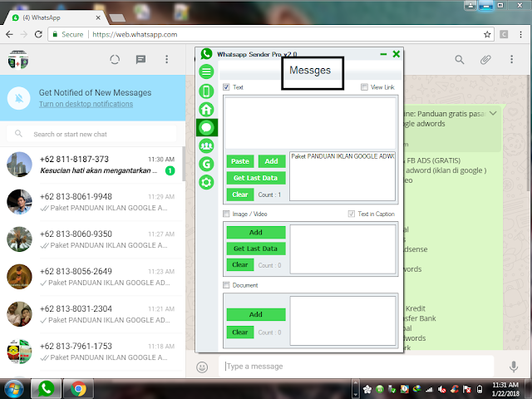Clear the Text message list
This screenshot has width=532, height=399.
[240, 195]
